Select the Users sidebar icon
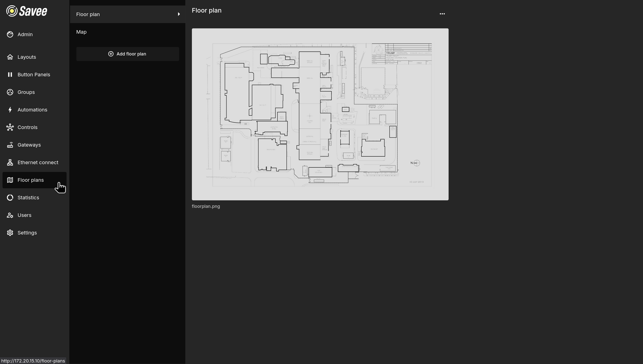Image resolution: width=643 pixels, height=364 pixels. tap(10, 215)
